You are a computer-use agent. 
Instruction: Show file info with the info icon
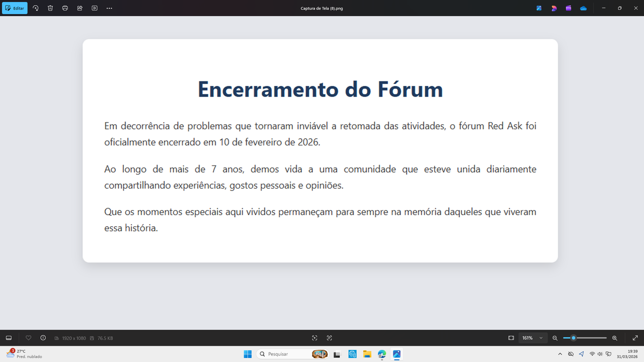click(43, 338)
